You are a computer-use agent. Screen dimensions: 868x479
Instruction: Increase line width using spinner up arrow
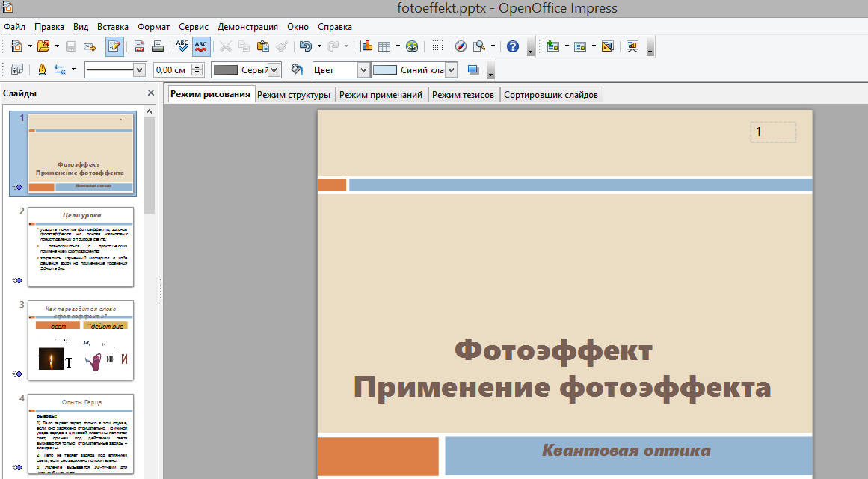click(197, 67)
